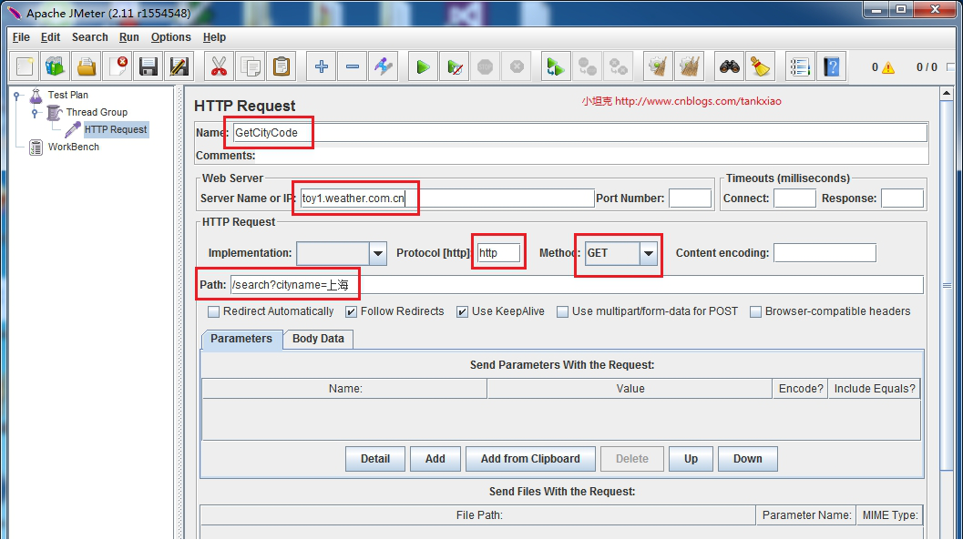Click the Search binoculars icon

[729, 66]
